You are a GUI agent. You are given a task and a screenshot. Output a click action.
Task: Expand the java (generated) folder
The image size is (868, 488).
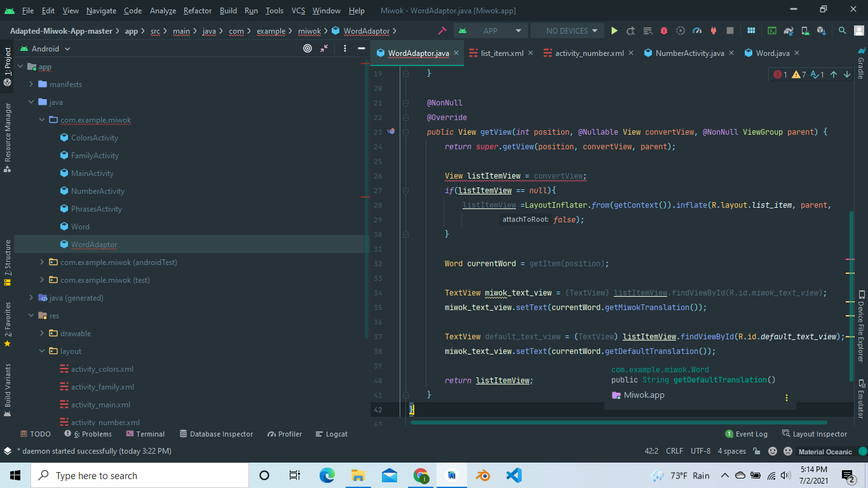31,298
